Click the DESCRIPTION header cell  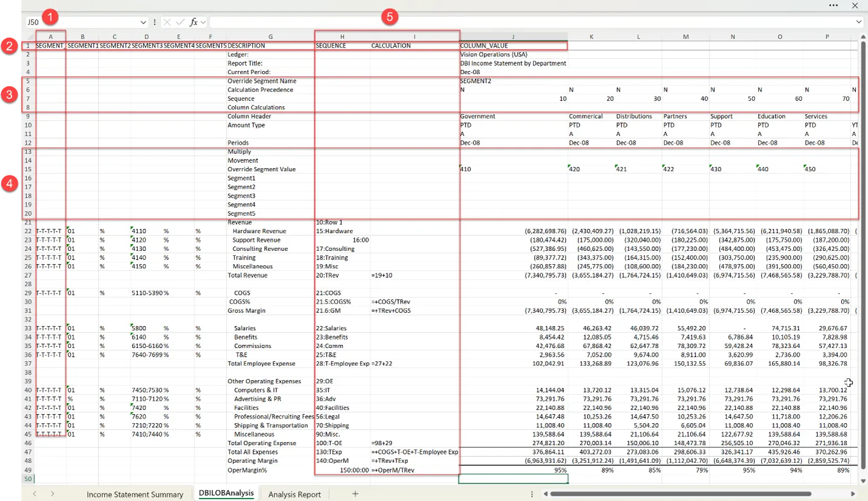(x=270, y=46)
